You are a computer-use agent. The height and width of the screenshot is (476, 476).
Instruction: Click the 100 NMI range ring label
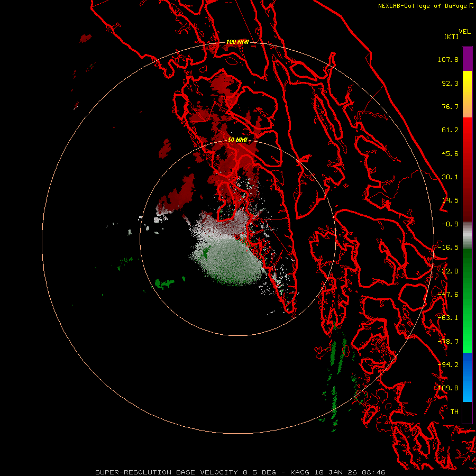237,42
